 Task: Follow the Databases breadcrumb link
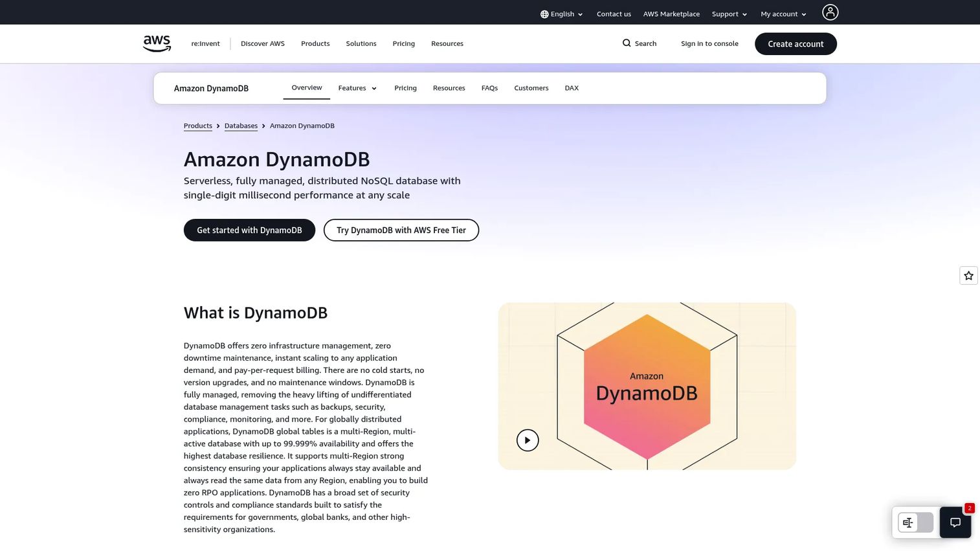(241, 126)
